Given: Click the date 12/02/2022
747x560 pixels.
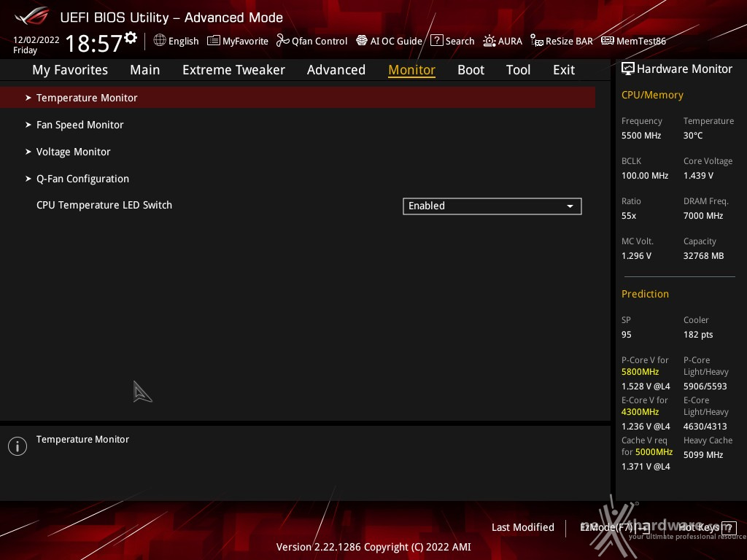Looking at the screenshot, I should point(36,39).
